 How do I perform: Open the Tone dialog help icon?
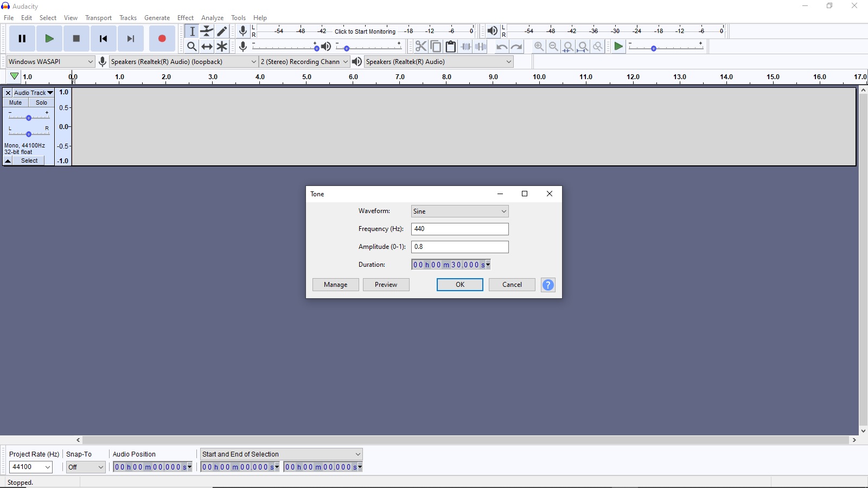(x=548, y=285)
